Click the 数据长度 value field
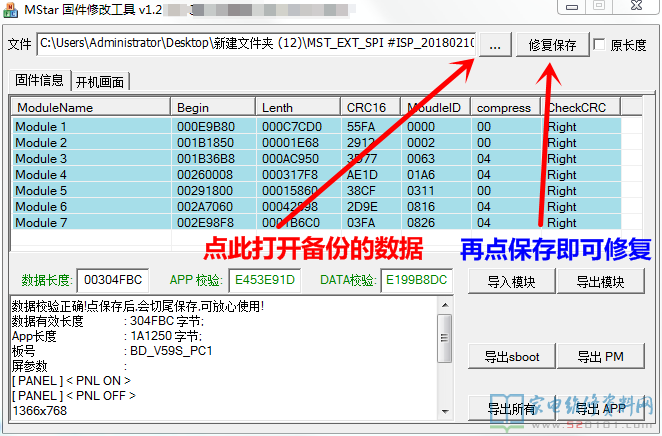 pos(111,281)
